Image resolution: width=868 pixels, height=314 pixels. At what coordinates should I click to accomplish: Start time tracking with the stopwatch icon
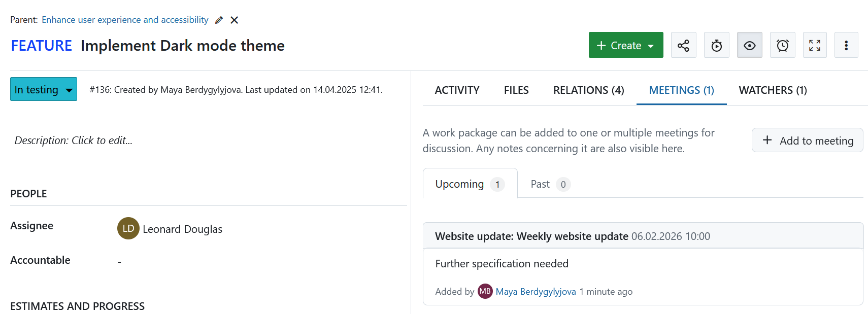[x=716, y=45]
